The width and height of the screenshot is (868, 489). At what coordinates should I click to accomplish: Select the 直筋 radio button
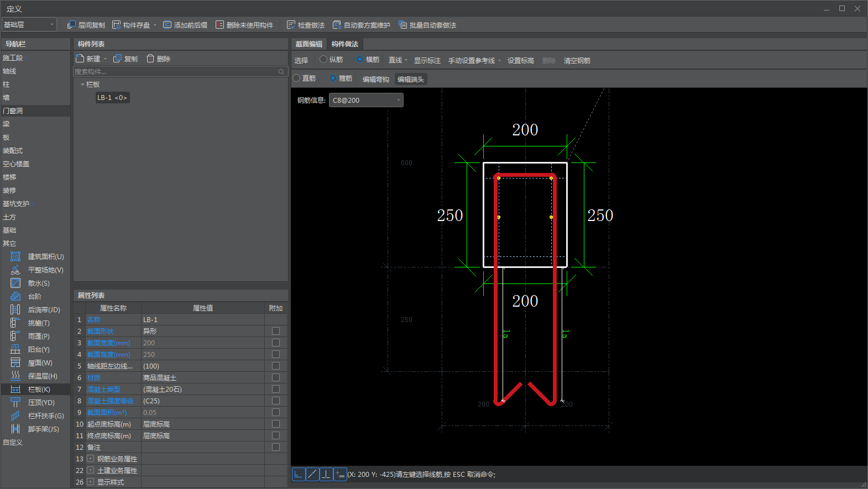[296, 78]
